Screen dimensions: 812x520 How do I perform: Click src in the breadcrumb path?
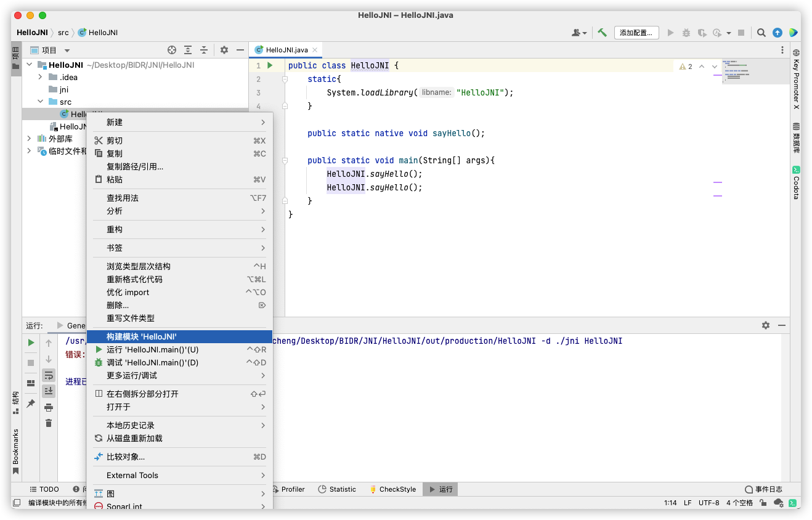click(63, 33)
